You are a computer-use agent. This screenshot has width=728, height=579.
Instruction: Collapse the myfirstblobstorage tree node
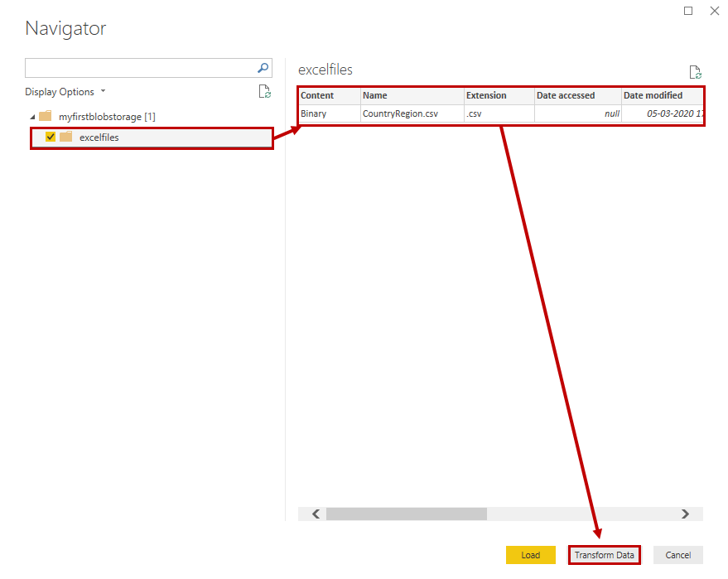[x=32, y=117]
